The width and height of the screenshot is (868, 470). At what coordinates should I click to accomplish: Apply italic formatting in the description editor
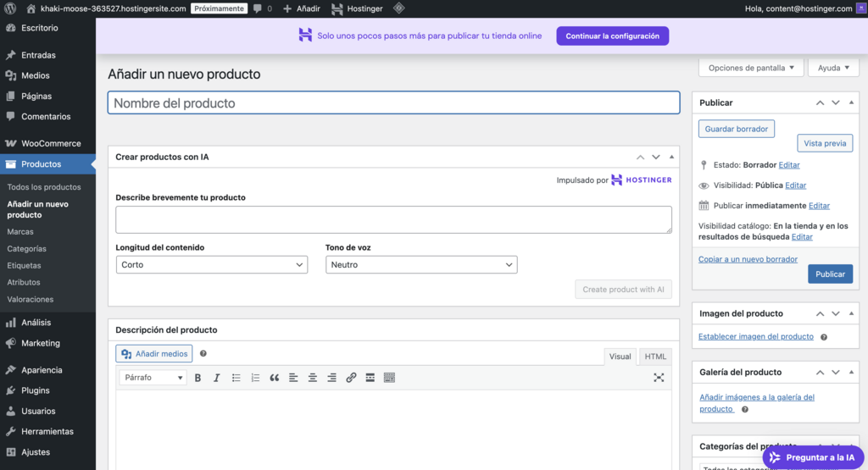(x=217, y=378)
